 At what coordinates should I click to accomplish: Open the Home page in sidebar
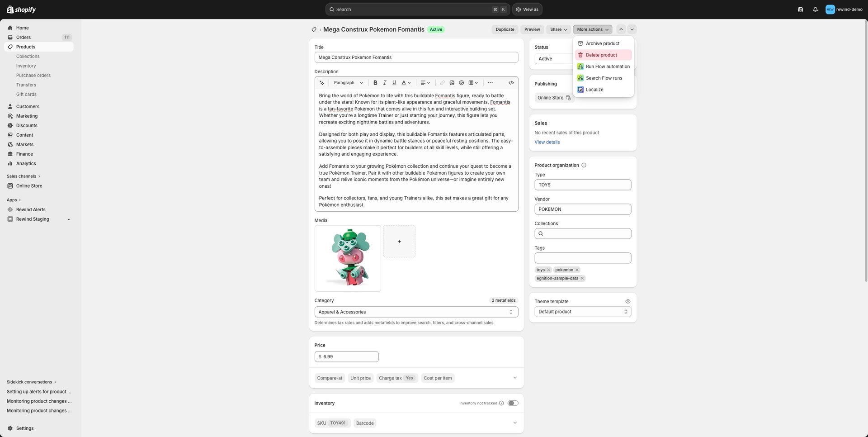tap(39, 28)
